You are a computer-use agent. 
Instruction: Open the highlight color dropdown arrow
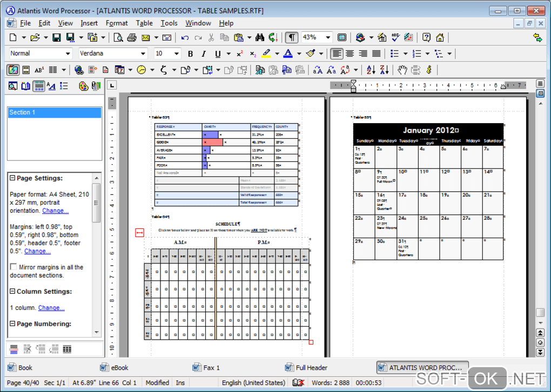tap(277, 54)
